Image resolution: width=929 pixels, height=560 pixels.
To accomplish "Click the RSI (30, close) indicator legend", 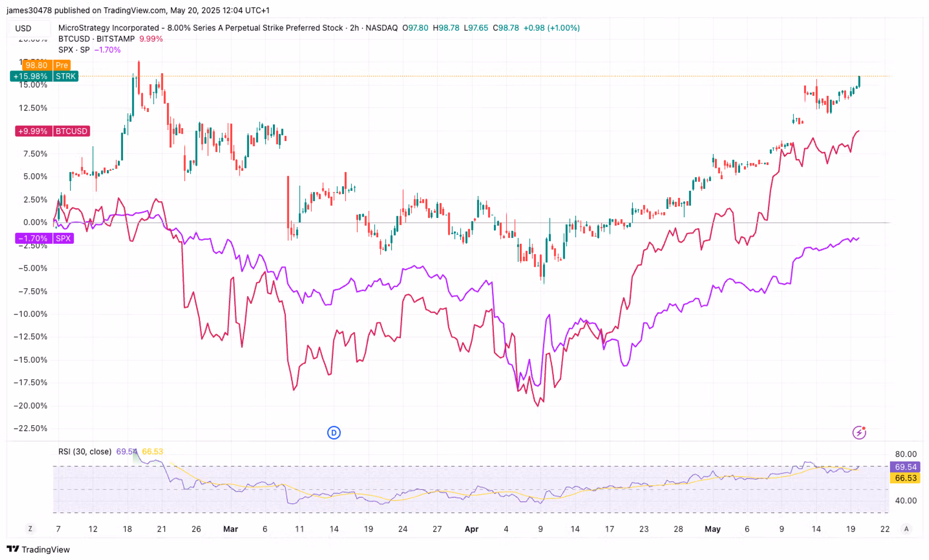I will 85,452.
